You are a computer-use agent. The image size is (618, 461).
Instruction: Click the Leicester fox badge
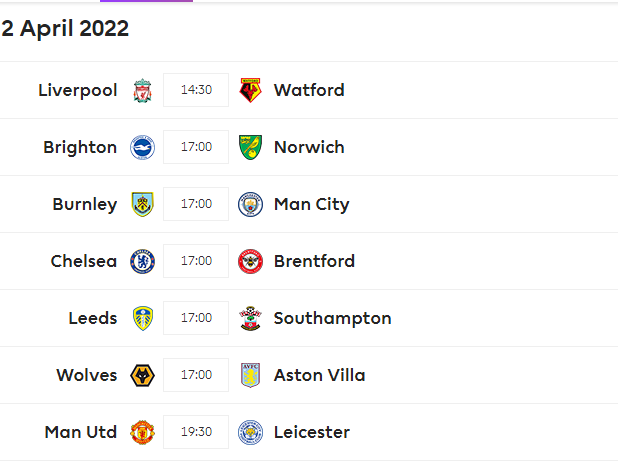click(x=250, y=432)
